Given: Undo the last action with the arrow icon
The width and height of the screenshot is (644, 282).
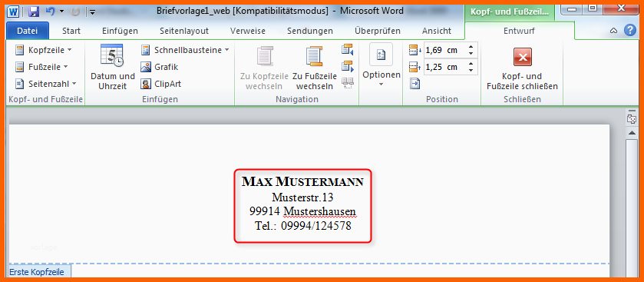Looking at the screenshot, I should point(50,12).
